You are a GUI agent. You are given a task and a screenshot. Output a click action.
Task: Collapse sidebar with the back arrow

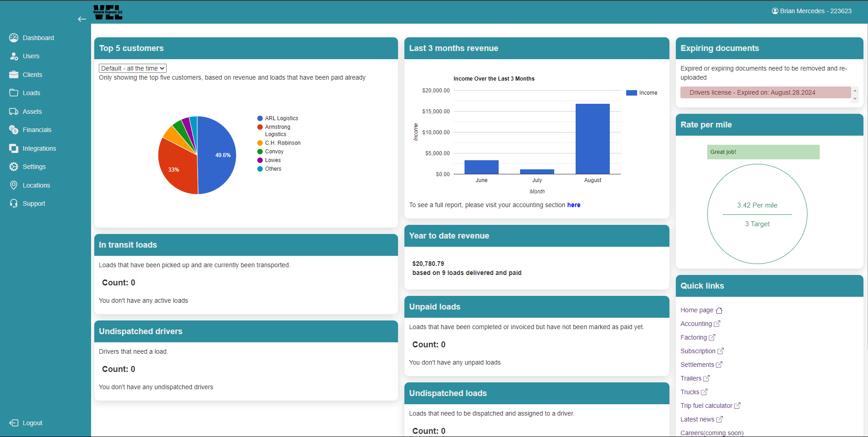pos(82,19)
